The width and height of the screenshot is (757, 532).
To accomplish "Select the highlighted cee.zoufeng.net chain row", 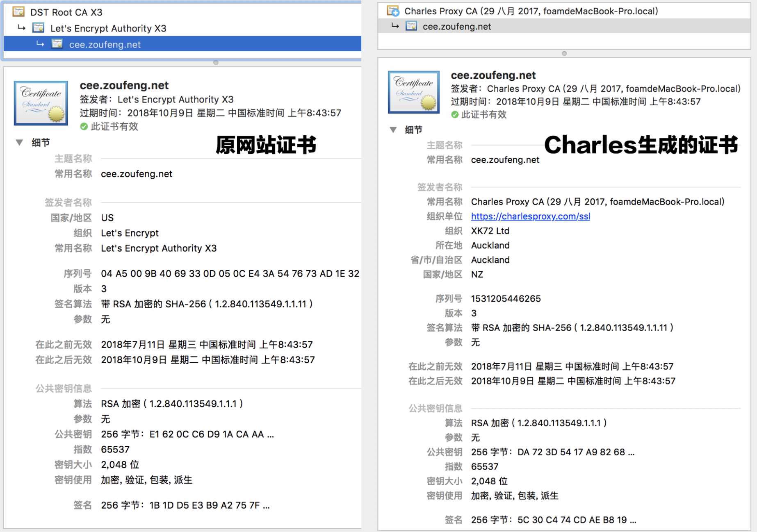I will click(x=182, y=44).
